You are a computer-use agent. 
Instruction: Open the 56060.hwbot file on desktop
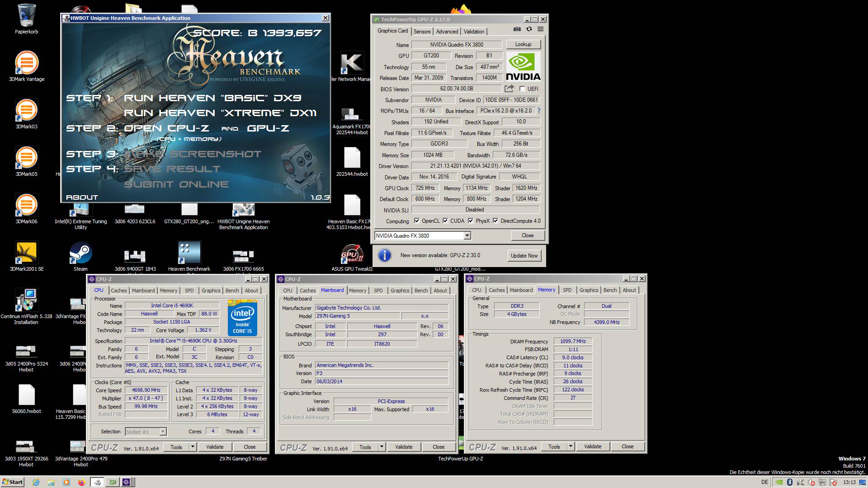pos(26,399)
